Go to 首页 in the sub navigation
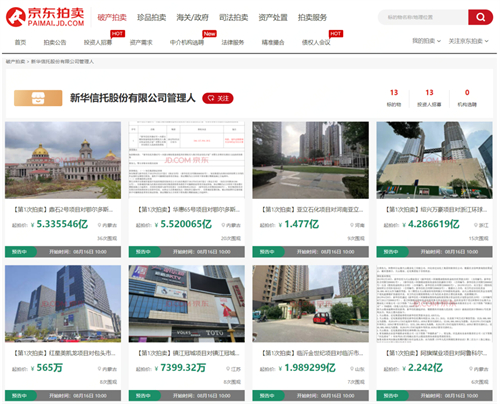500x404 pixels. [20, 42]
